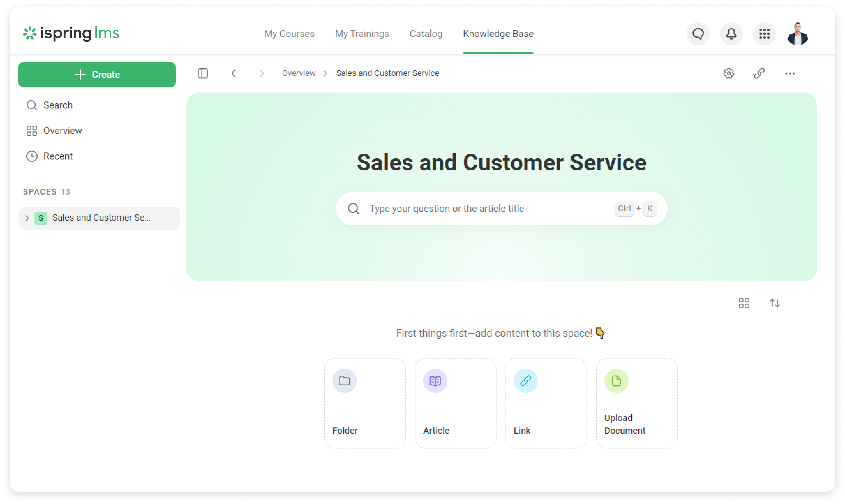
Task: Add a Folder to this space
Action: pyautogui.click(x=364, y=403)
